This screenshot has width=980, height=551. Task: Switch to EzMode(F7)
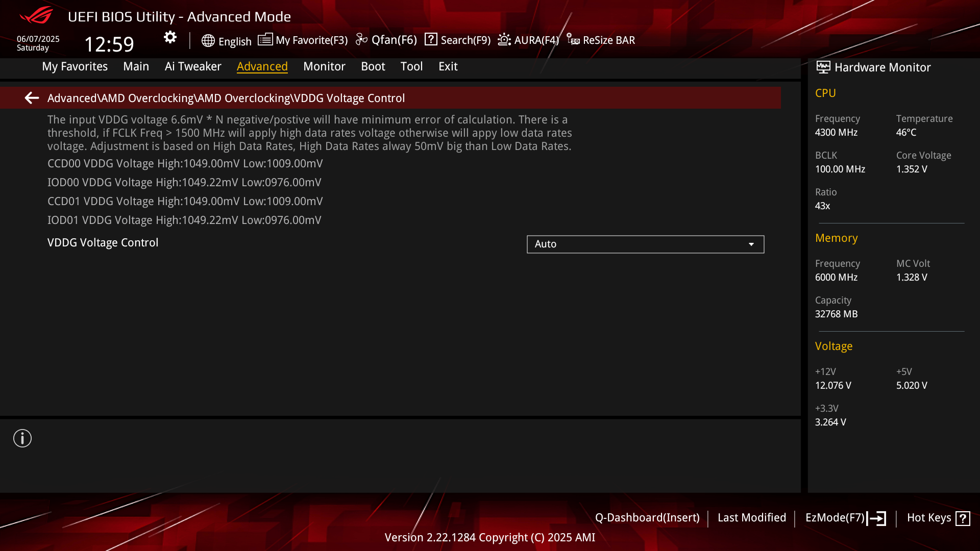point(835,518)
